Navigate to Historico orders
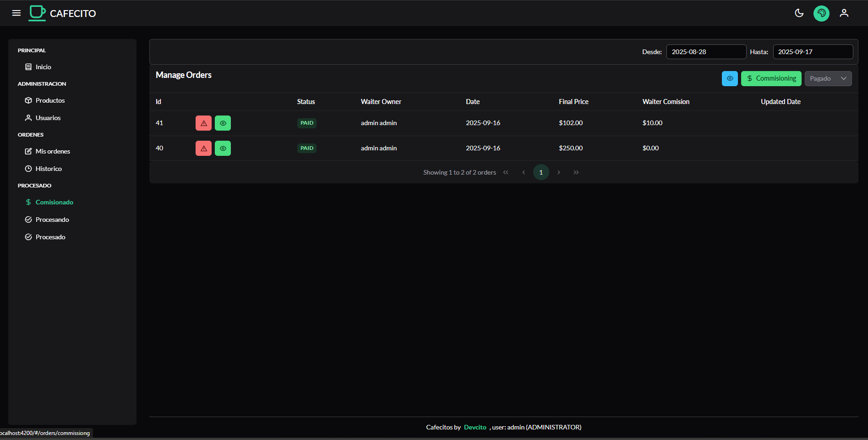Viewport: 868px width, 440px height. pyautogui.click(x=49, y=169)
